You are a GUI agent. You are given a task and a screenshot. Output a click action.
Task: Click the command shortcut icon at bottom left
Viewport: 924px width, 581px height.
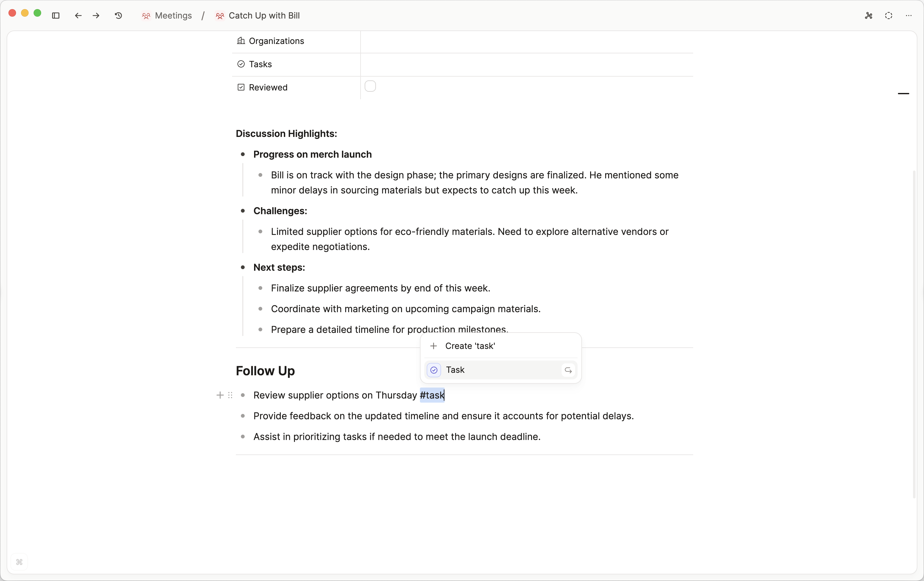point(19,562)
